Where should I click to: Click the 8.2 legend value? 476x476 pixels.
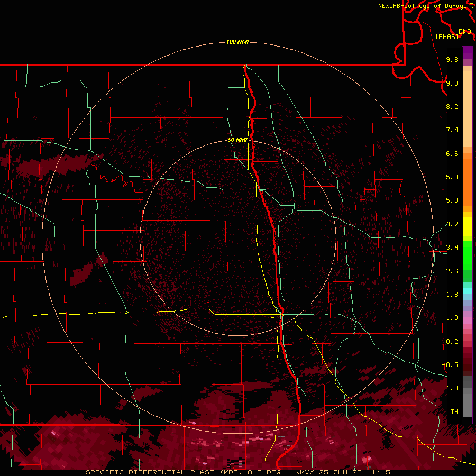[452, 106]
